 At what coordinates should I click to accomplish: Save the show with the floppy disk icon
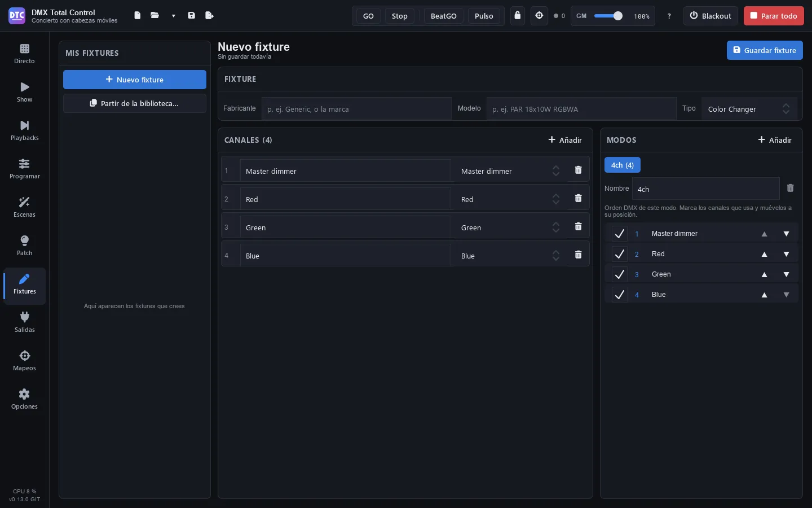(192, 16)
